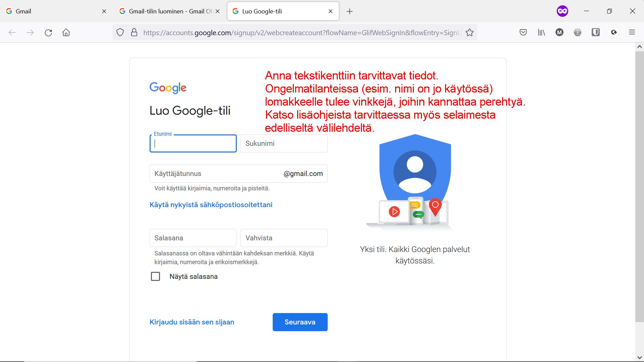
Task: Open a new tab with the plus button
Action: 350,11
